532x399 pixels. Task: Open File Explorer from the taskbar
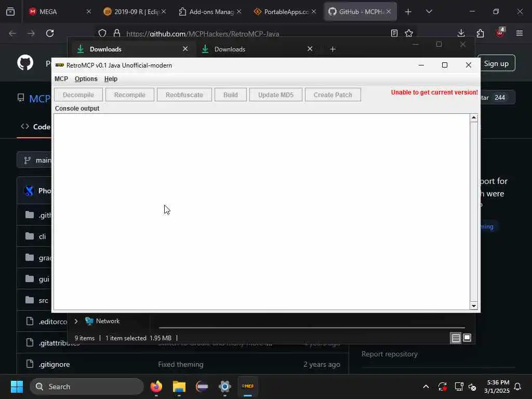pos(179,387)
